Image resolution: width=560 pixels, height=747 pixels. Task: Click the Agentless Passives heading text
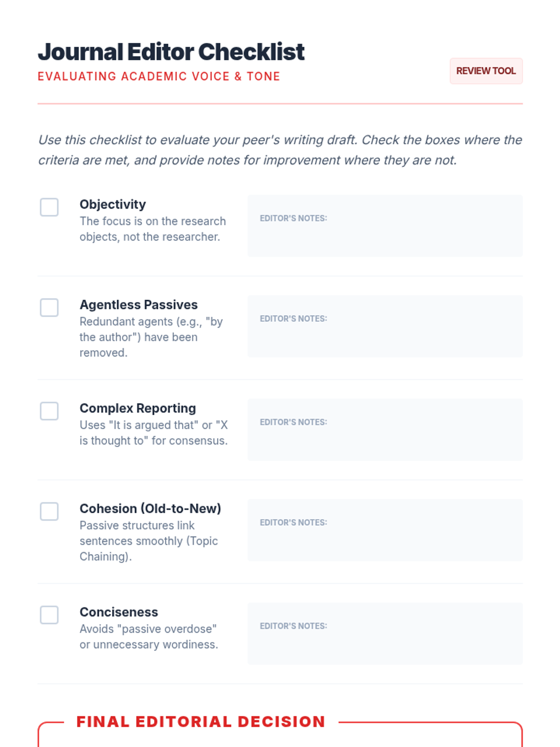[139, 305]
